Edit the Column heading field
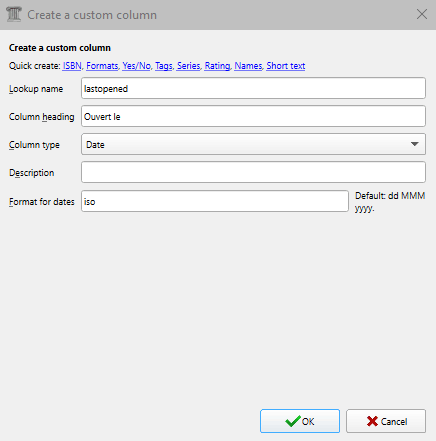 click(253, 116)
